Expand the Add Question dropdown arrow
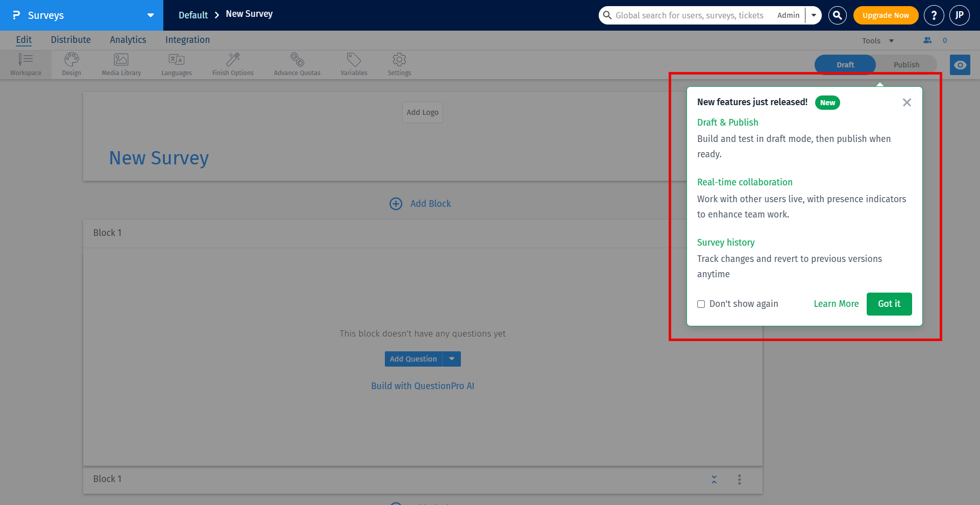 (451, 359)
